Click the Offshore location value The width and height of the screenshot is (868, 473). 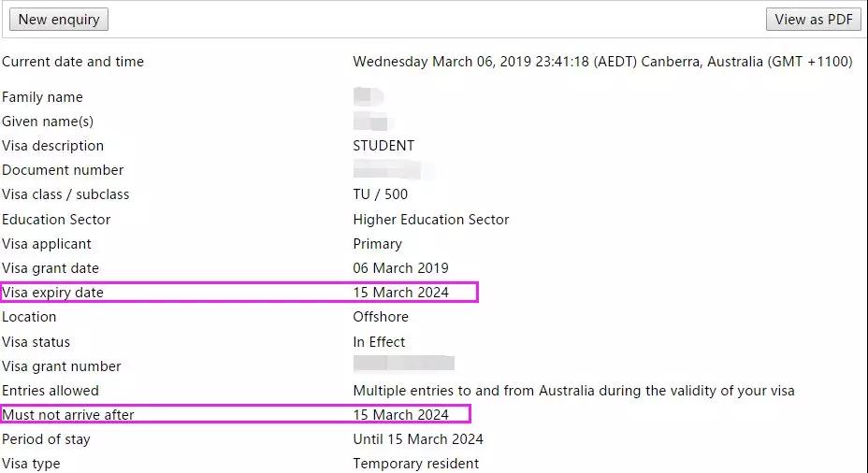click(x=381, y=317)
